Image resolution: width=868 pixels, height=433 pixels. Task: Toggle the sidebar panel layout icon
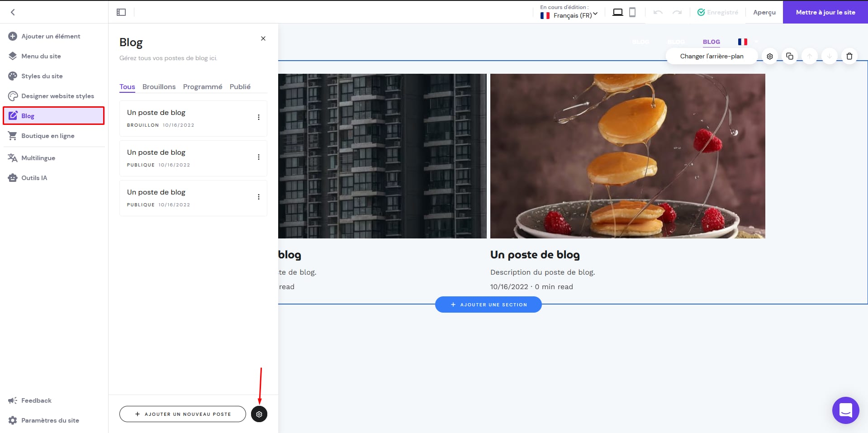pyautogui.click(x=121, y=12)
